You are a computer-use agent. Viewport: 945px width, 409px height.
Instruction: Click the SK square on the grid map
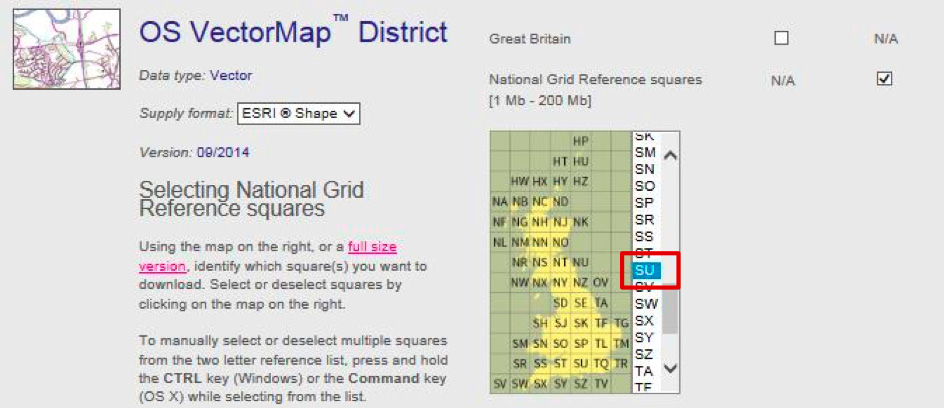pos(580,323)
